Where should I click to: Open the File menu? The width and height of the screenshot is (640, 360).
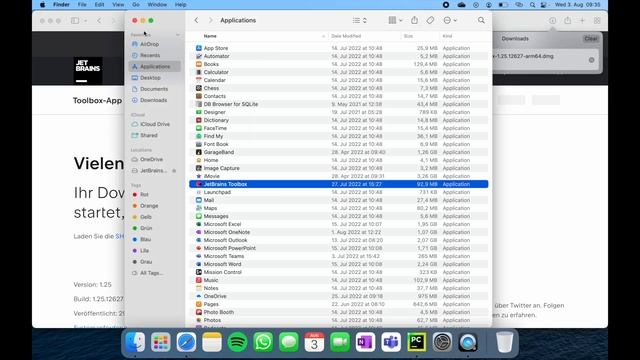(82, 4)
